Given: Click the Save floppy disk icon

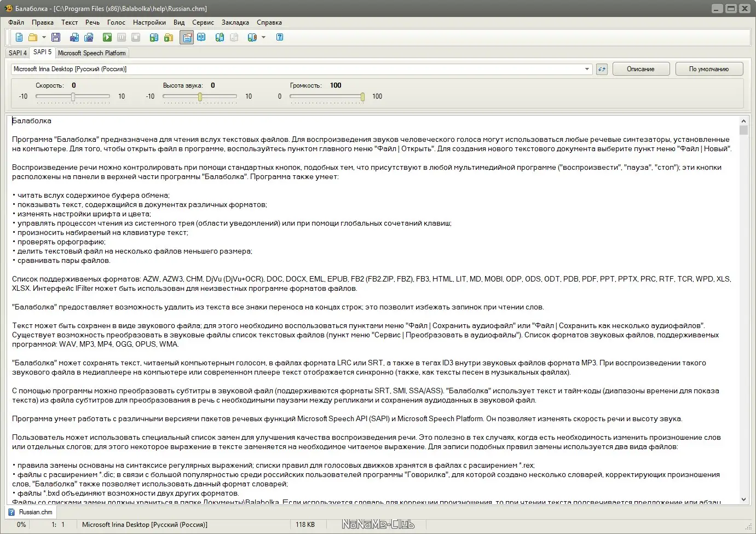Looking at the screenshot, I should click(x=56, y=37).
